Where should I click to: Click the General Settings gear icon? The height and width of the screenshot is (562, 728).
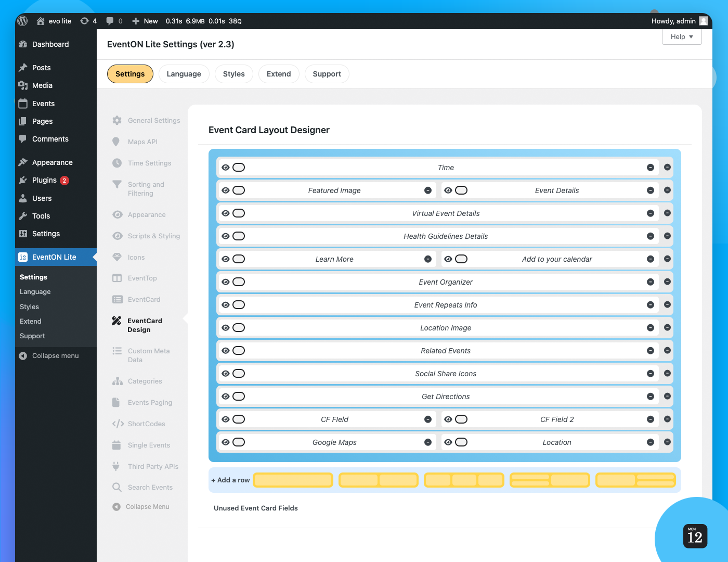[x=117, y=120]
